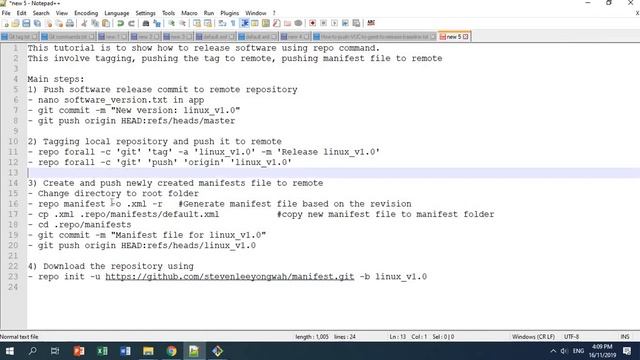Open the github manifest.git link
Image resolution: width=640 pixels, height=360 pixels.
pyautogui.click(x=229, y=277)
